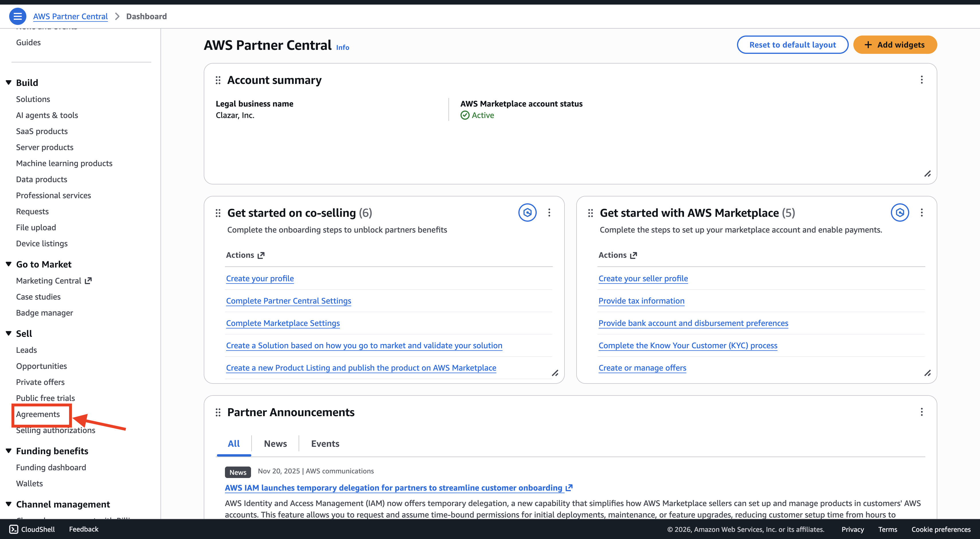Open Opportunities in the Sell section

[x=42, y=366]
